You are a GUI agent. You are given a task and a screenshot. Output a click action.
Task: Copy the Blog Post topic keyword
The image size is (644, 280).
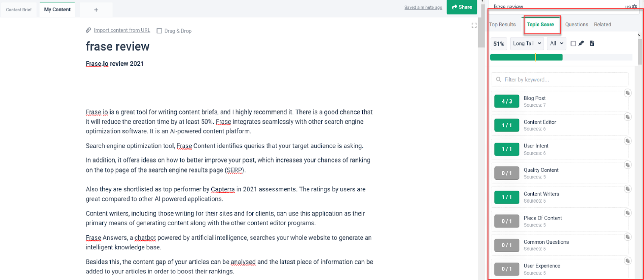click(x=627, y=93)
